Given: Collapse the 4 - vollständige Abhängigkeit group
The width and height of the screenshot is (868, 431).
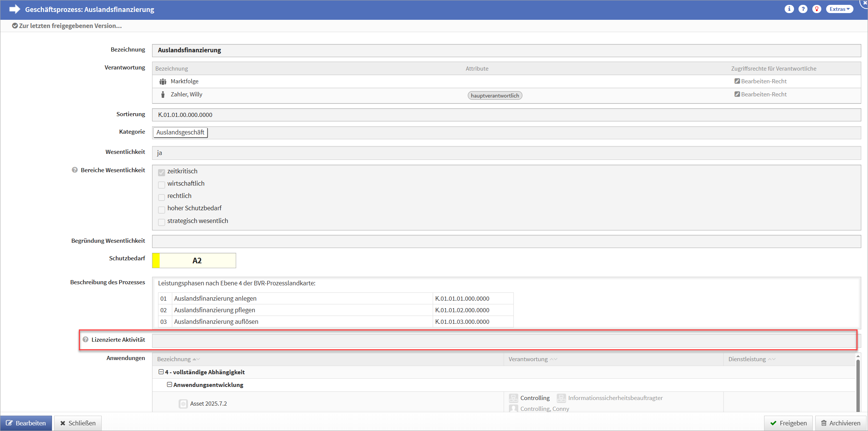Looking at the screenshot, I should coord(161,372).
